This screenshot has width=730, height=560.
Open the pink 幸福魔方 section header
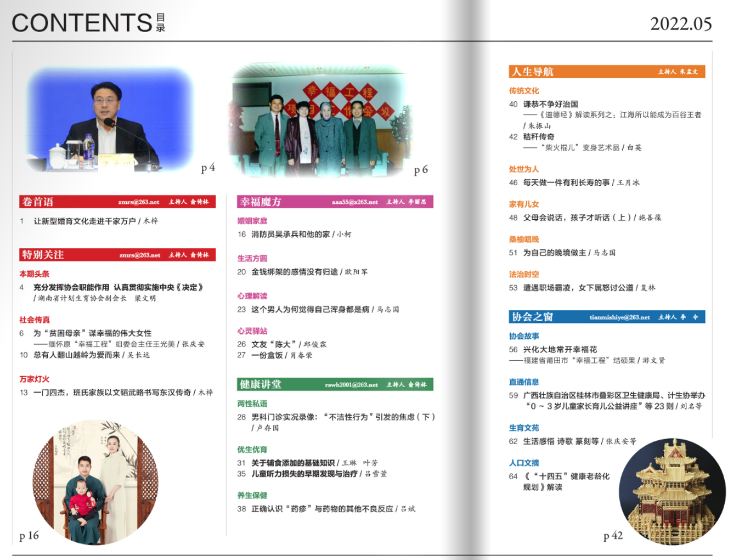335,202
